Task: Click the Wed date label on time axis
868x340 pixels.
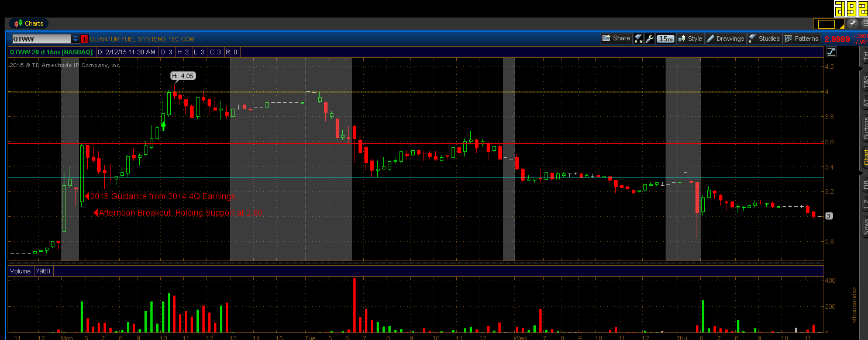Action: pyautogui.click(x=520, y=337)
